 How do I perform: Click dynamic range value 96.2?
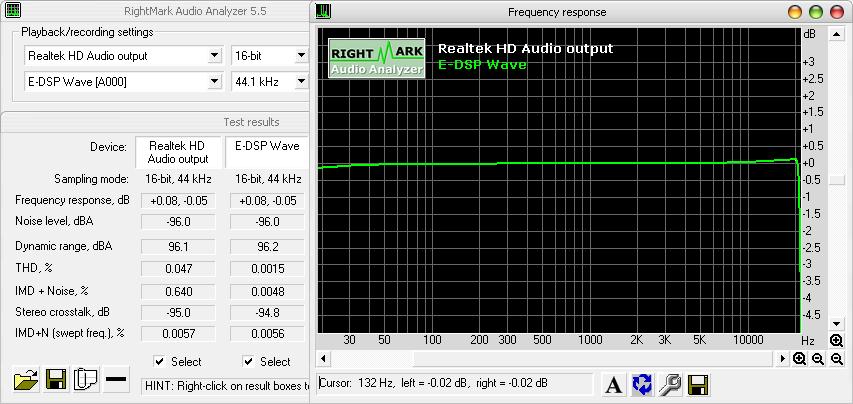point(268,247)
